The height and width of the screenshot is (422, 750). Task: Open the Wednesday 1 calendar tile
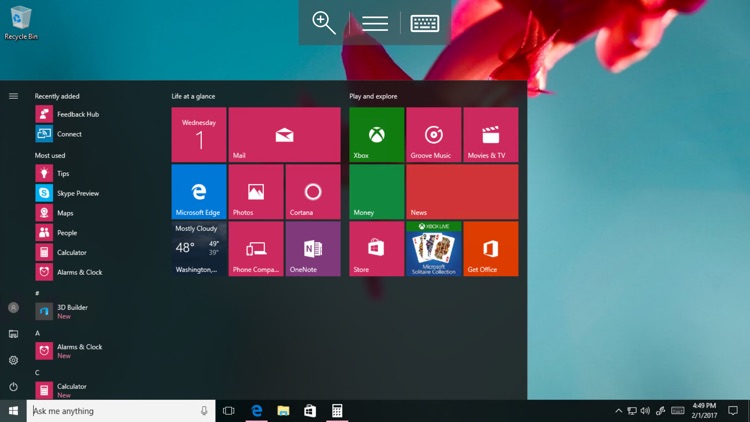pyautogui.click(x=199, y=134)
